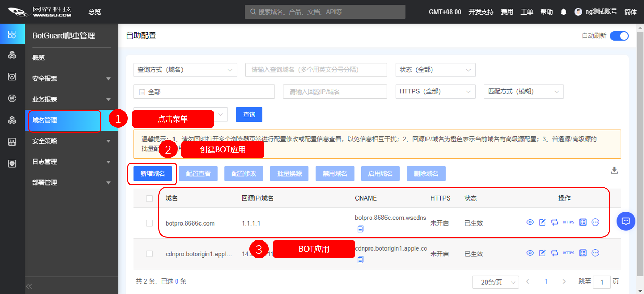Open 查询方式（域名）dropdown
This screenshot has width=644, height=294.
[185, 70]
